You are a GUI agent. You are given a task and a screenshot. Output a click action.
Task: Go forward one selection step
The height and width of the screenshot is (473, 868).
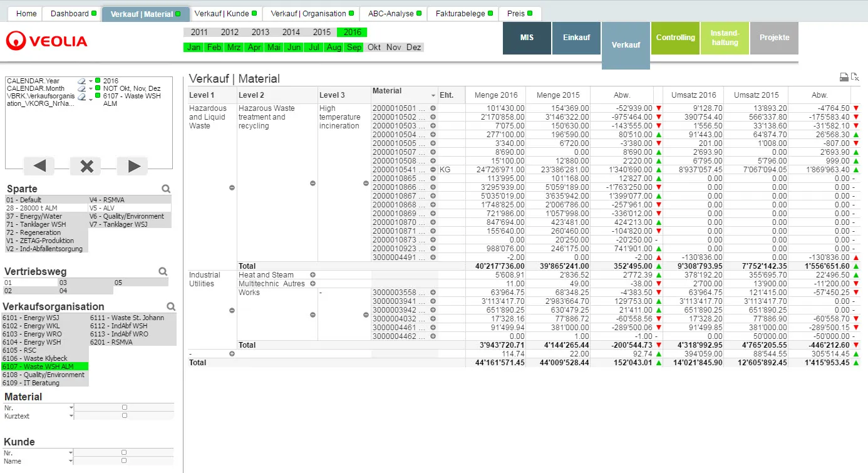point(132,166)
